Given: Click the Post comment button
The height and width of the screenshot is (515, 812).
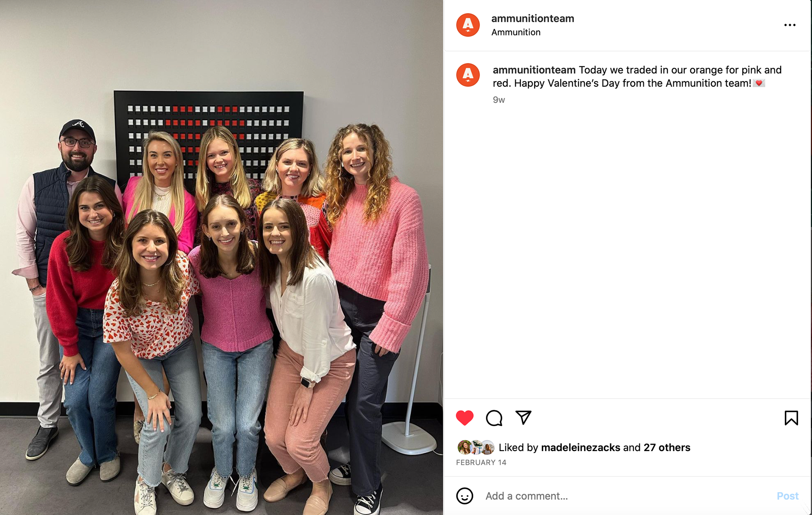Looking at the screenshot, I should [787, 496].
